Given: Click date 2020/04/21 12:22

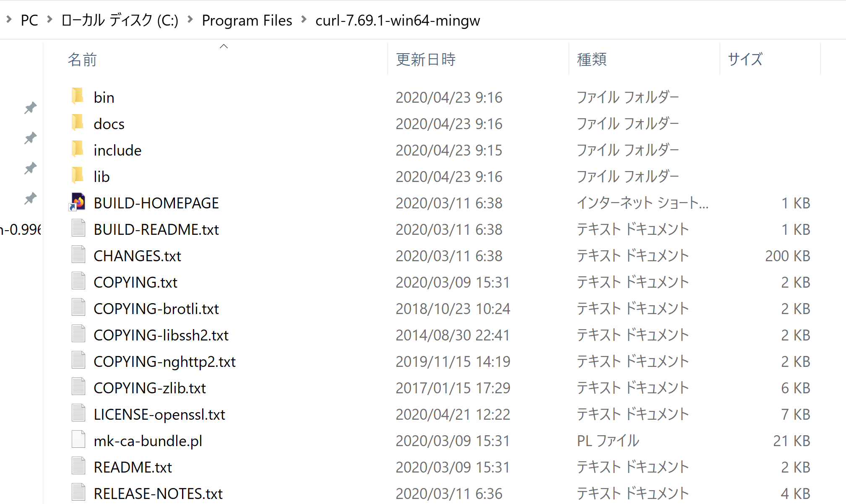Looking at the screenshot, I should coord(453,414).
